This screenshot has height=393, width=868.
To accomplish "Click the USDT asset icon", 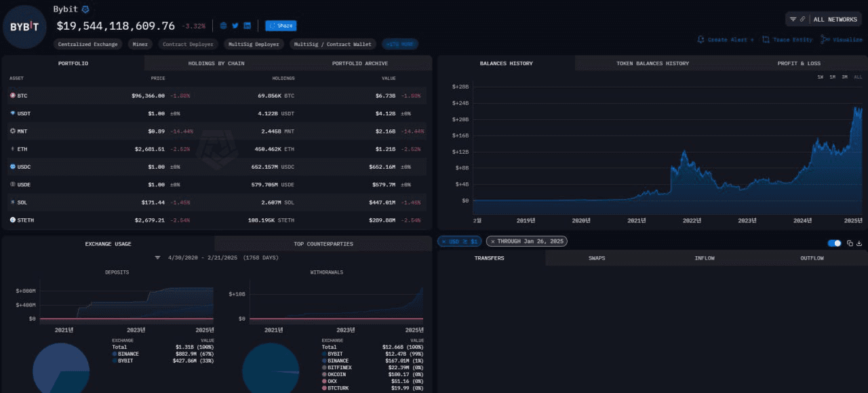I will point(12,113).
